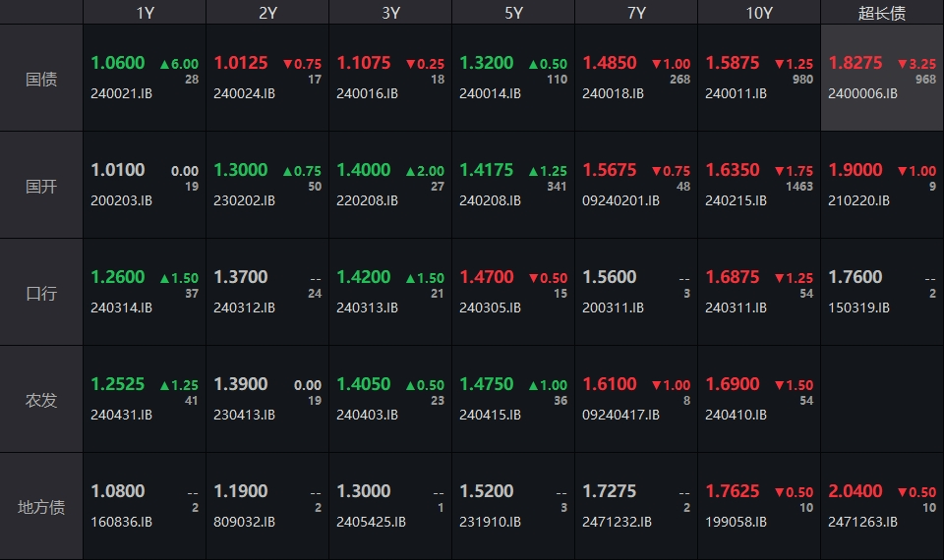
Task: Click the 口行 row header
Action: pos(41,293)
